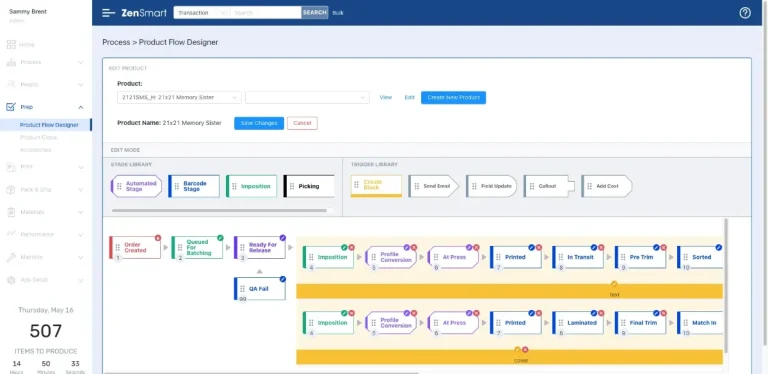The image size is (768, 374).
Task: Select Field Update trigger in library
Action: pos(491,186)
